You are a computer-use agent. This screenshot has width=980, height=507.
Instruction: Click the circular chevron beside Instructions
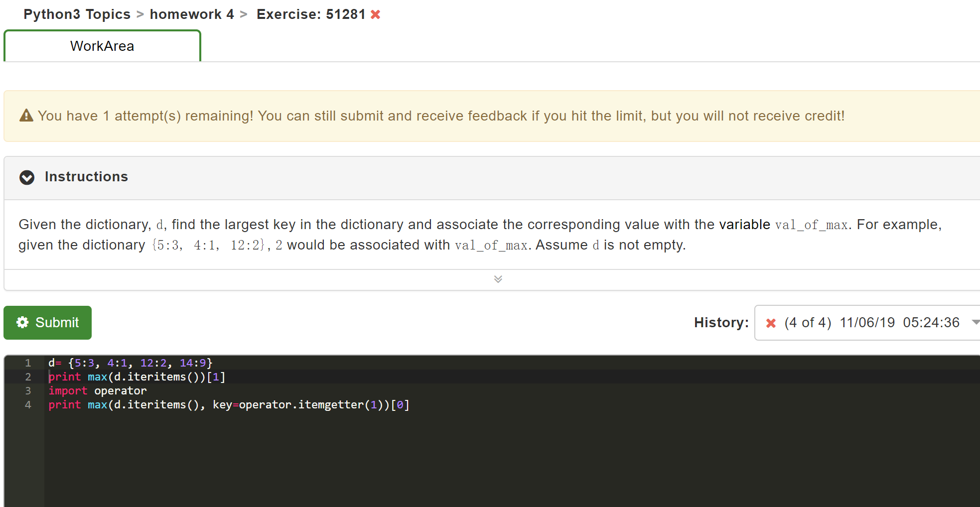click(x=27, y=178)
